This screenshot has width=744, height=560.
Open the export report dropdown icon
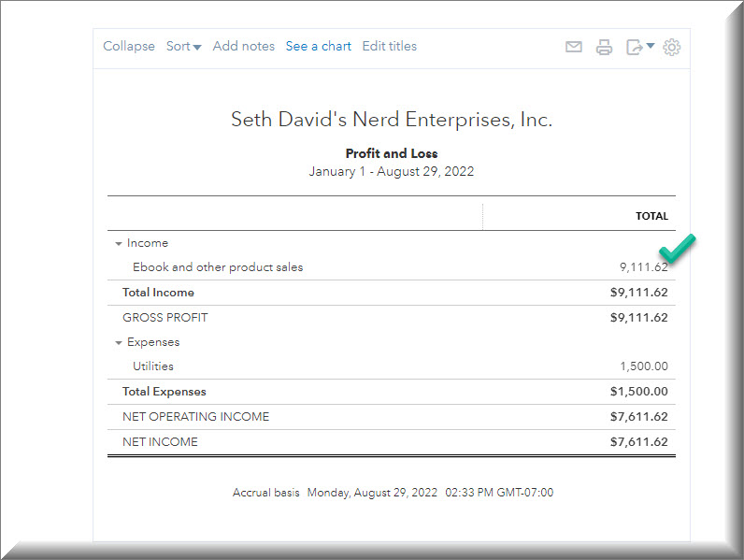click(639, 47)
